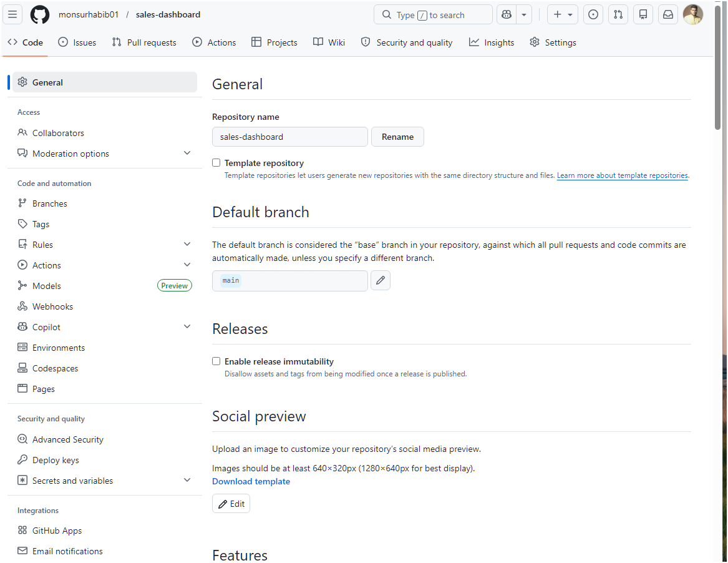Open the hamburger navigation menu
This screenshot has width=728, height=563.
click(12, 14)
